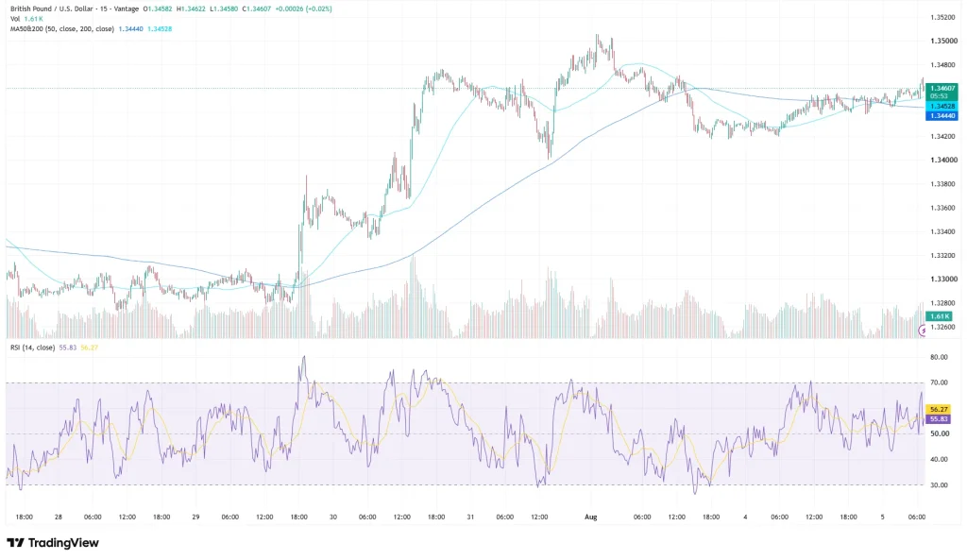Select the Vol indicator legend
The width and height of the screenshot is (967, 560).
coord(15,19)
